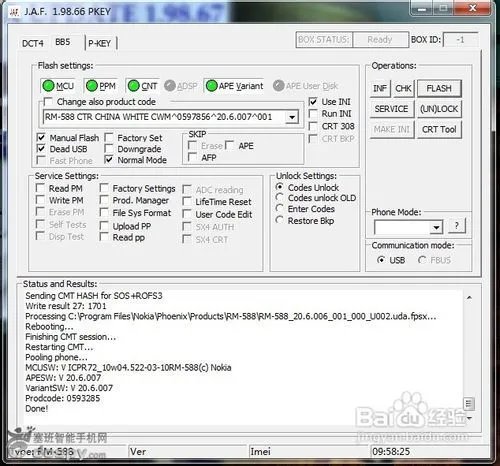Viewport: 500px width, 466px height.
Task: Check the Read PM checkbox
Action: 40,188
